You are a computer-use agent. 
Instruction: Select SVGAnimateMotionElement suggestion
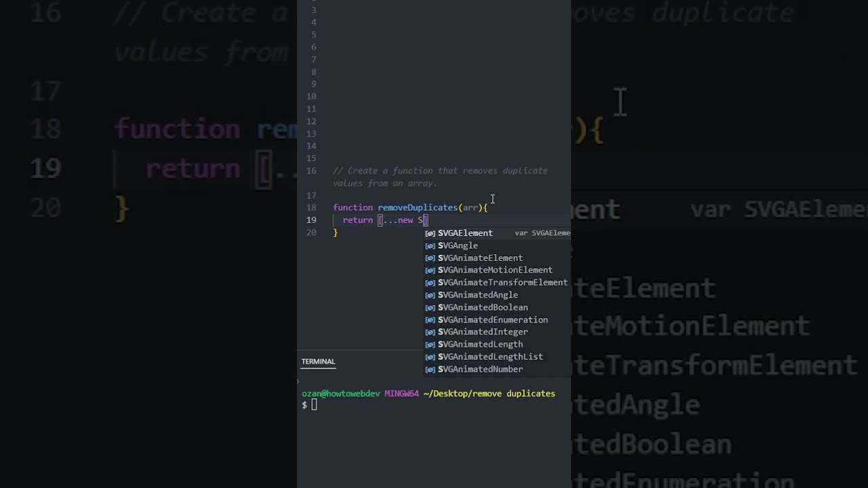point(497,270)
